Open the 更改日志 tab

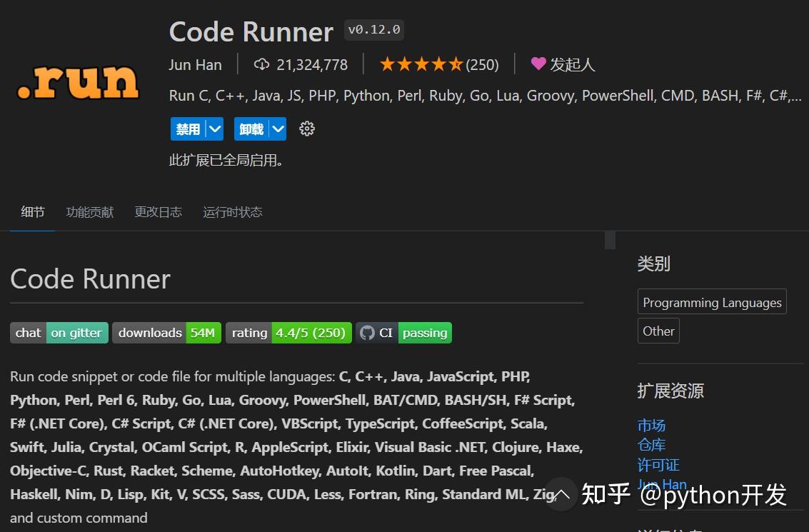(158, 211)
